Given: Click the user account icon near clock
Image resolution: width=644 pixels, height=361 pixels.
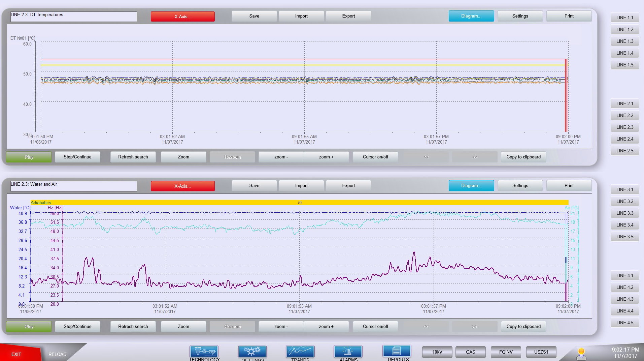Looking at the screenshot, I should coord(581,354).
